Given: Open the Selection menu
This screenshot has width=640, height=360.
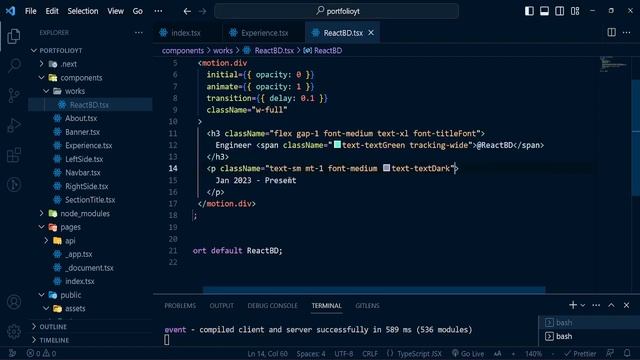Looking at the screenshot, I should [x=83, y=11].
